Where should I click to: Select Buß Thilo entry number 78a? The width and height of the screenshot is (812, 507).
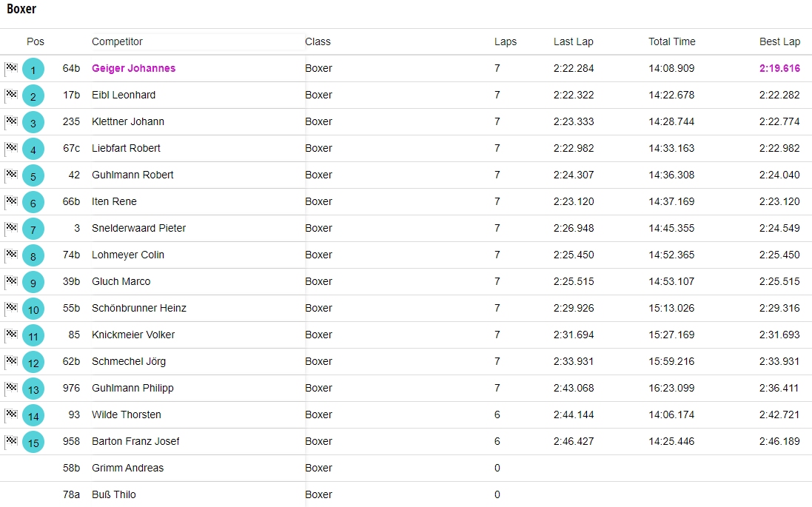click(71, 494)
